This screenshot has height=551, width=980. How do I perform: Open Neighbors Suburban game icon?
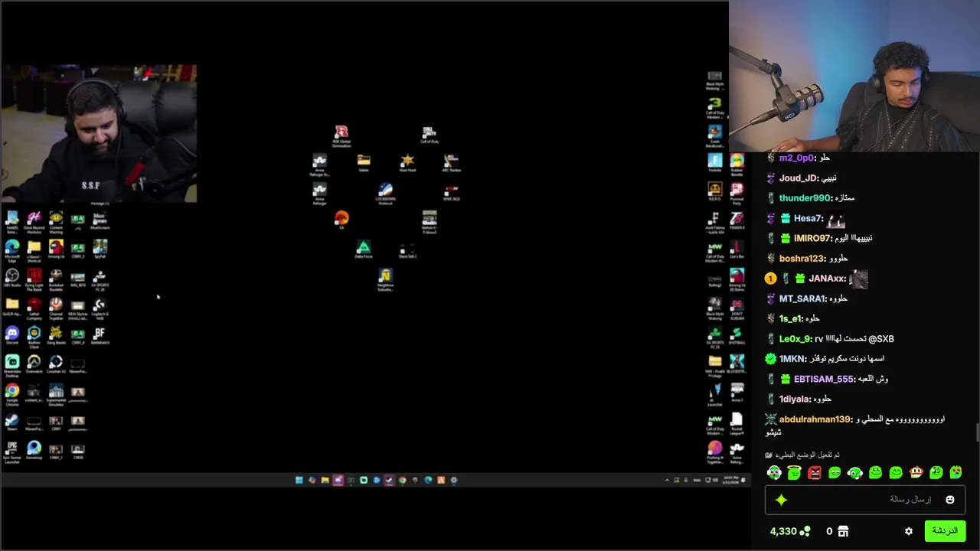[x=385, y=280]
